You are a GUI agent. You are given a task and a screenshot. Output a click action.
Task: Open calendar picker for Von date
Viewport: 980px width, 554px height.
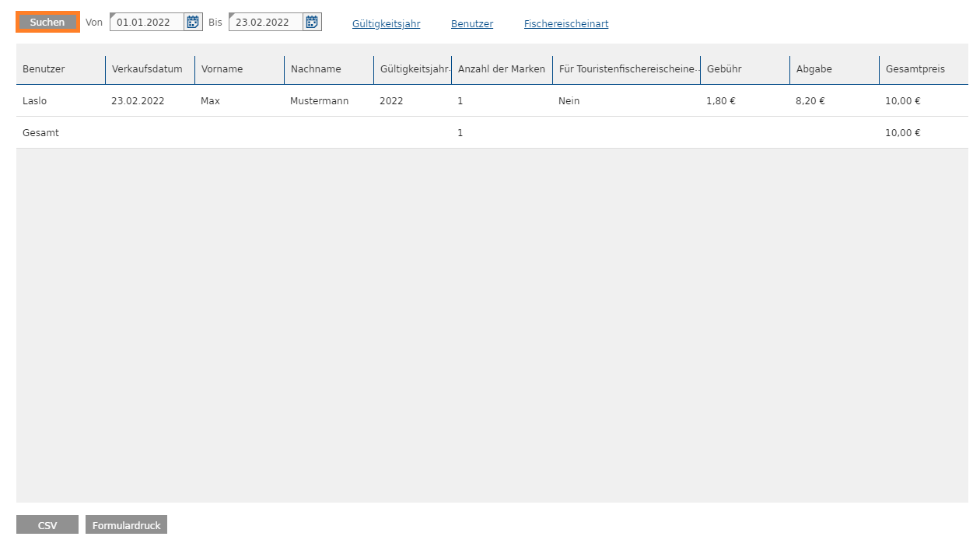193,22
